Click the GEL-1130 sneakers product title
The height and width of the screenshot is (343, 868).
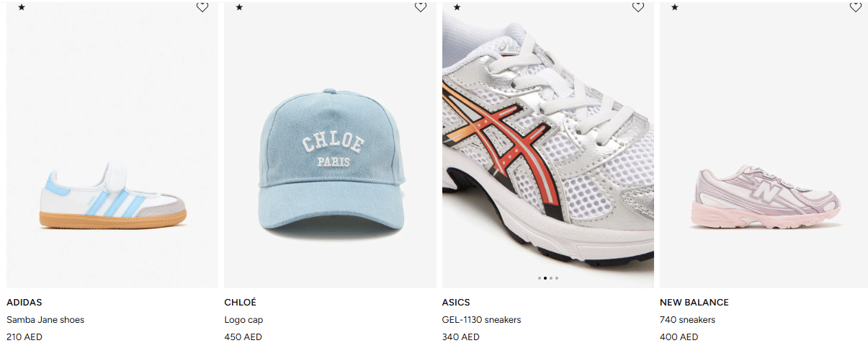(x=481, y=320)
